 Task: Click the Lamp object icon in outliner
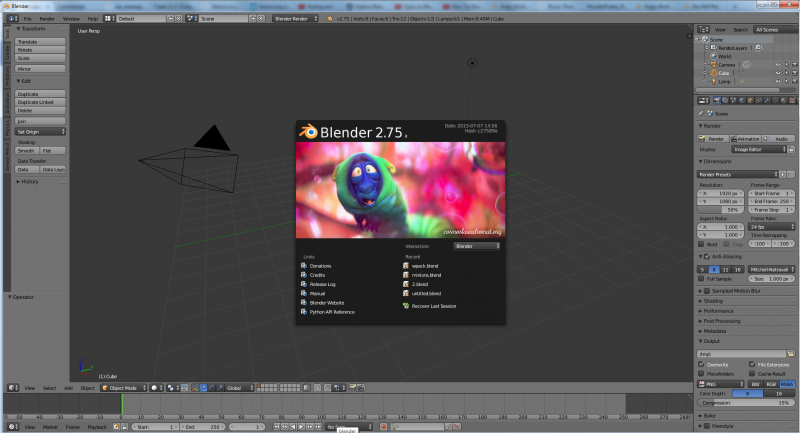(714, 81)
